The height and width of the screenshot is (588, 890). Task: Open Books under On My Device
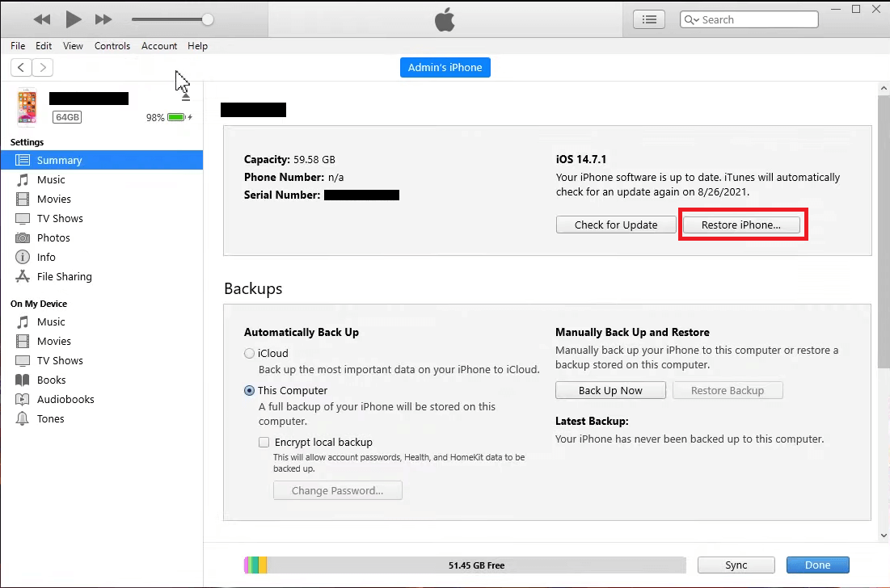point(50,380)
